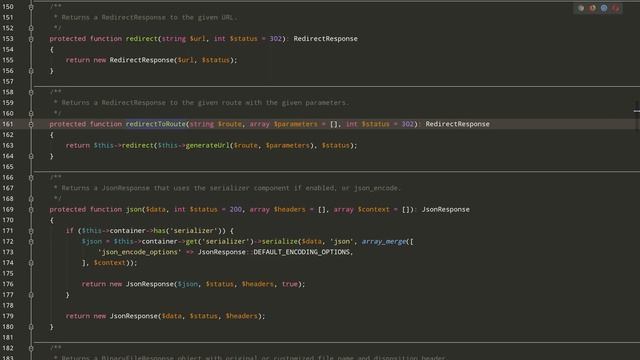
Task: Click the serialize method call on line 172
Action: [x=280, y=241]
